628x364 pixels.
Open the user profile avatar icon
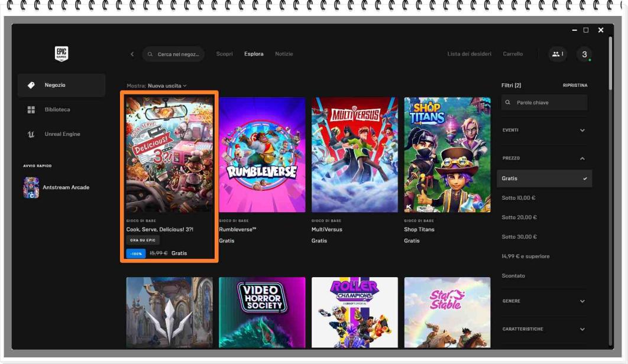[584, 54]
